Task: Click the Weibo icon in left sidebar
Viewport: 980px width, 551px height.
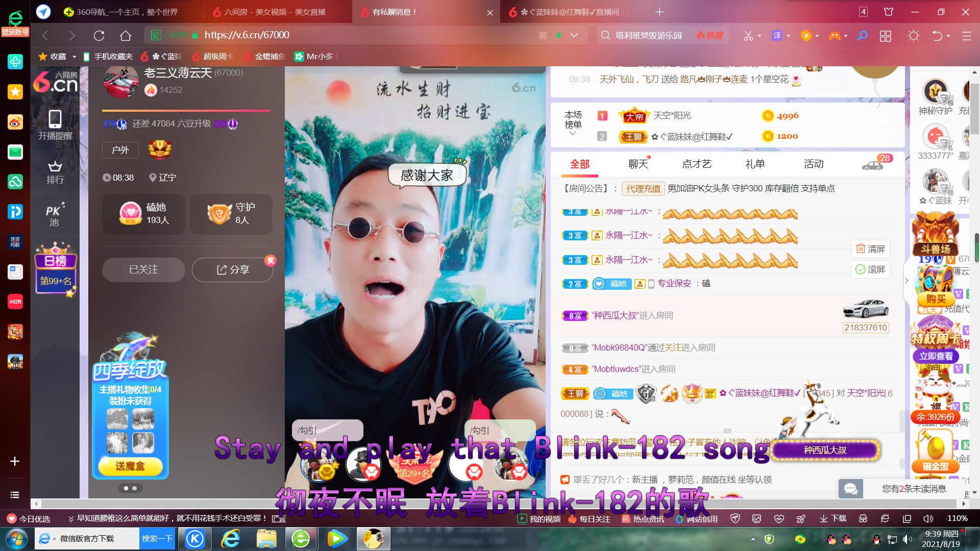Action: 15,122
